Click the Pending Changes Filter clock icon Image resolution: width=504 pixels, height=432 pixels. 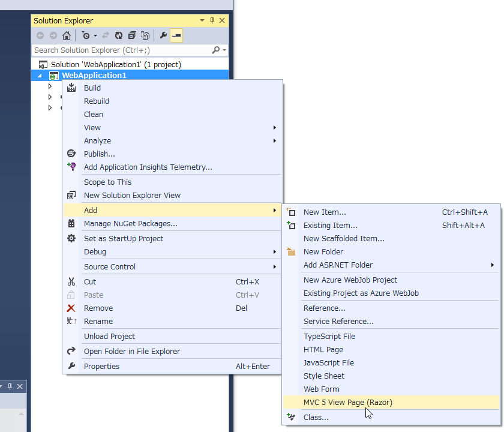[86, 35]
